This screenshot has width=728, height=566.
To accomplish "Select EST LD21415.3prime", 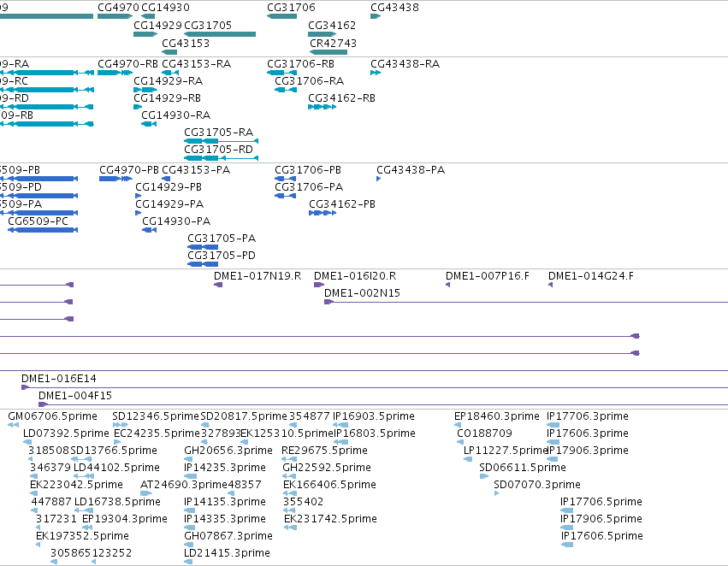I will pyautogui.click(x=227, y=553).
